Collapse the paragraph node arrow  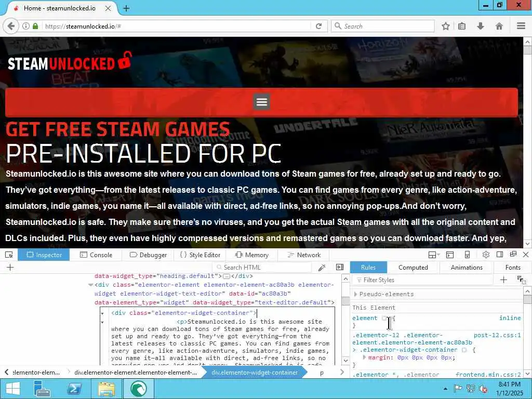(x=102, y=322)
